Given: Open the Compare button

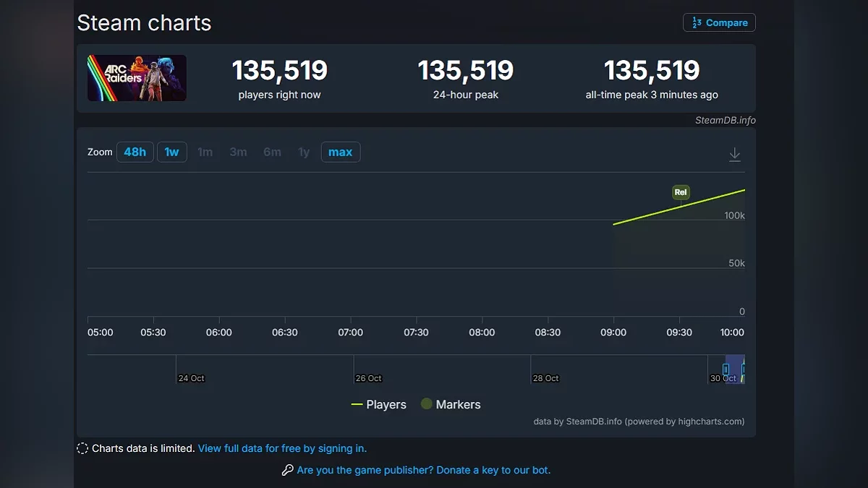Looking at the screenshot, I should pyautogui.click(x=719, y=22).
